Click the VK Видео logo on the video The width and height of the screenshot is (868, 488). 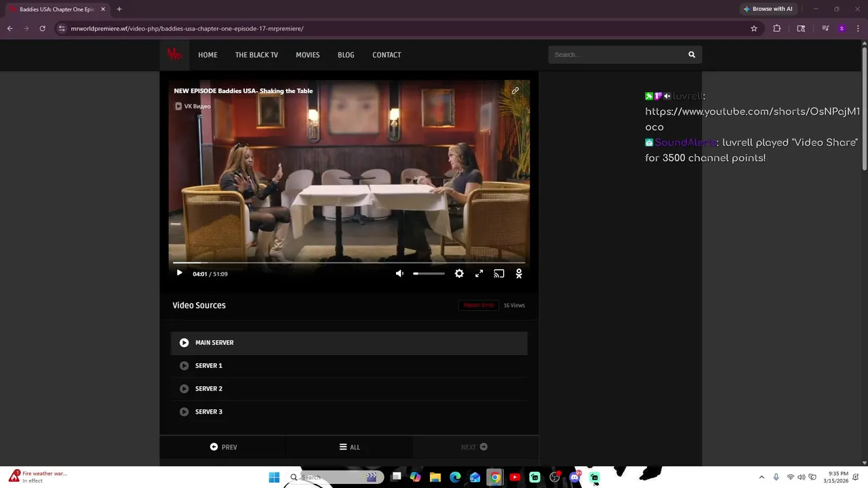(x=193, y=106)
